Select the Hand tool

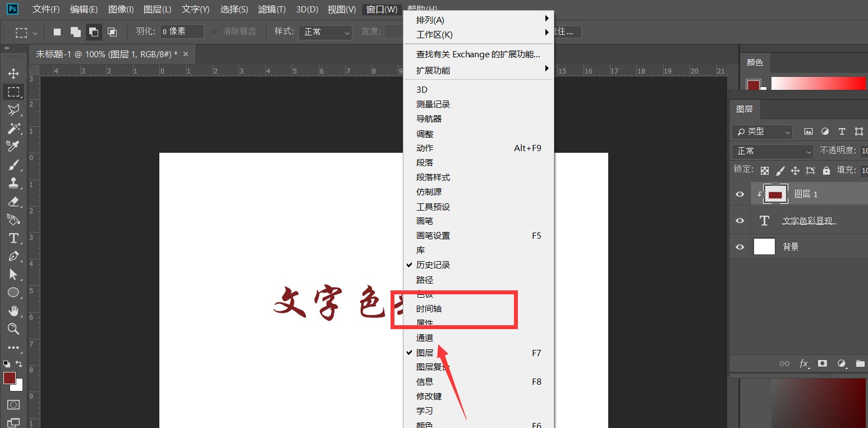pyautogui.click(x=13, y=311)
